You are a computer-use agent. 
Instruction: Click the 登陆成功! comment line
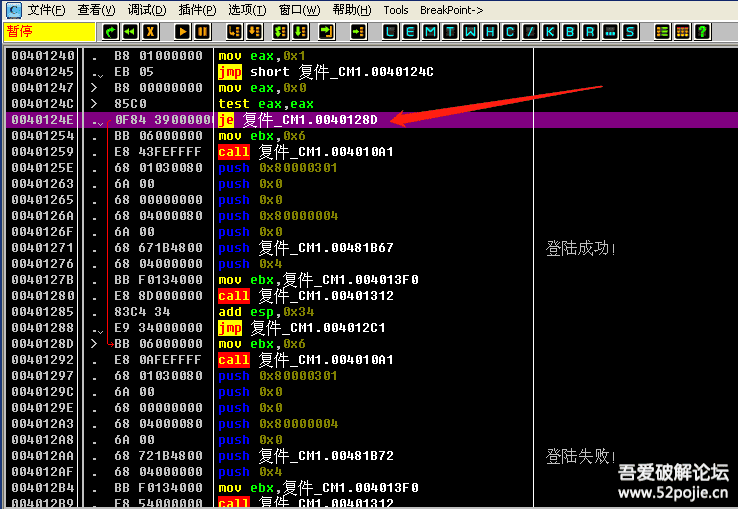coord(581,247)
